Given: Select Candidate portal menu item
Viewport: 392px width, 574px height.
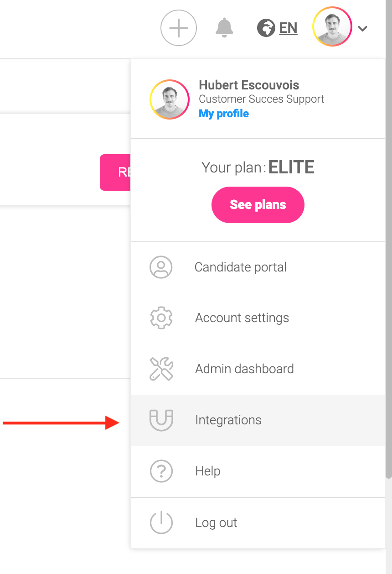Looking at the screenshot, I should (240, 267).
